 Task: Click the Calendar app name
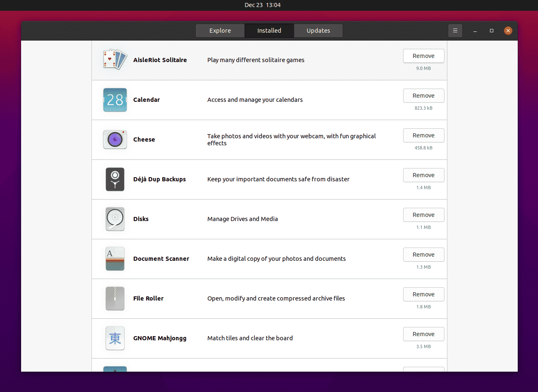147,100
